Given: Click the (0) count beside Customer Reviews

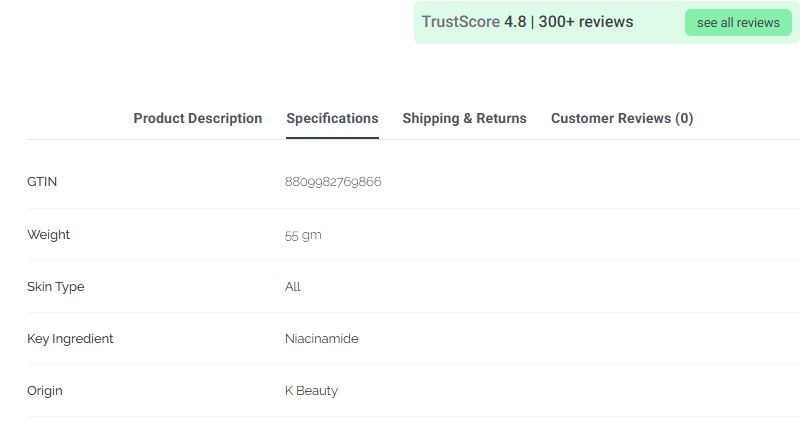Looking at the screenshot, I should pyautogui.click(x=684, y=118).
